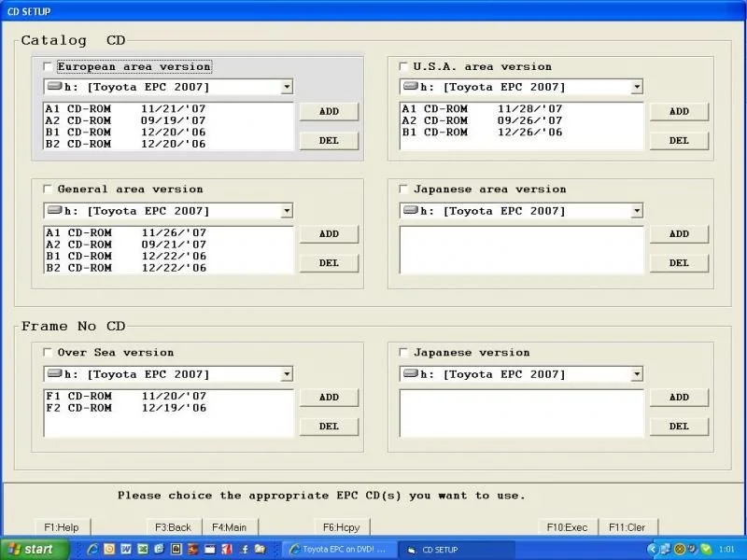The height and width of the screenshot is (560, 747).
Task: Show hidden system tray icons
Action: (x=652, y=549)
